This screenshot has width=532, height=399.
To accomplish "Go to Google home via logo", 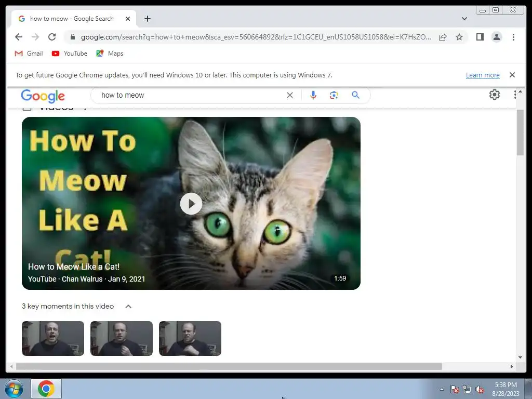I will tap(43, 96).
